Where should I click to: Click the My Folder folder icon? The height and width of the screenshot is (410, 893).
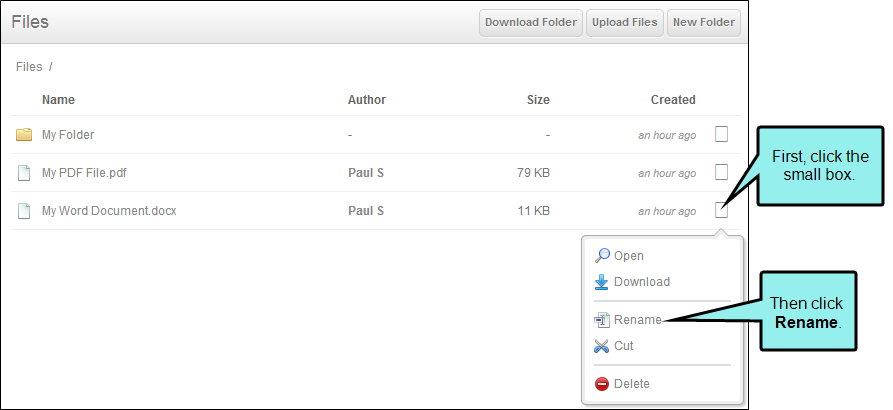pyautogui.click(x=24, y=135)
